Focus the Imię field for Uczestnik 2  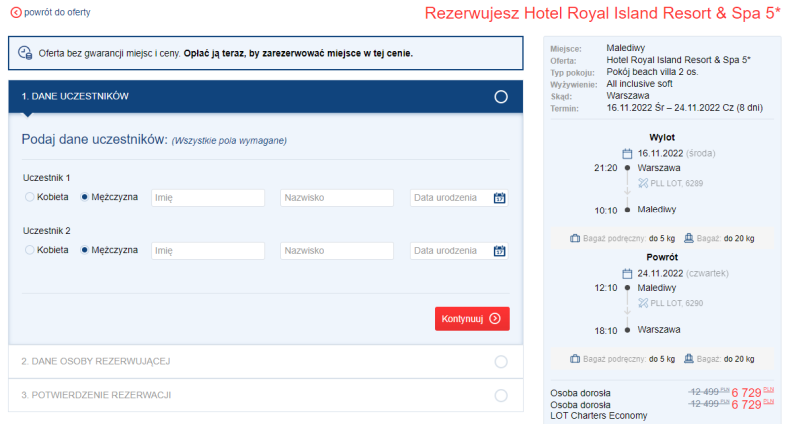tap(208, 251)
